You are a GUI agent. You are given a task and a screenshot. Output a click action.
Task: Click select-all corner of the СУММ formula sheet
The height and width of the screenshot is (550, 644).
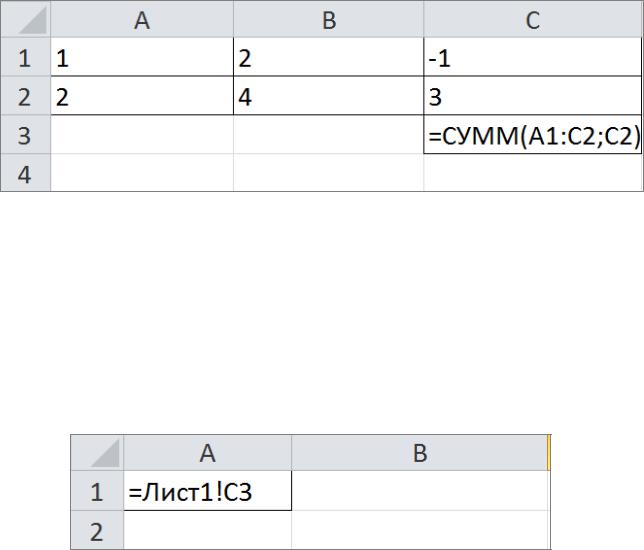pos(26,19)
